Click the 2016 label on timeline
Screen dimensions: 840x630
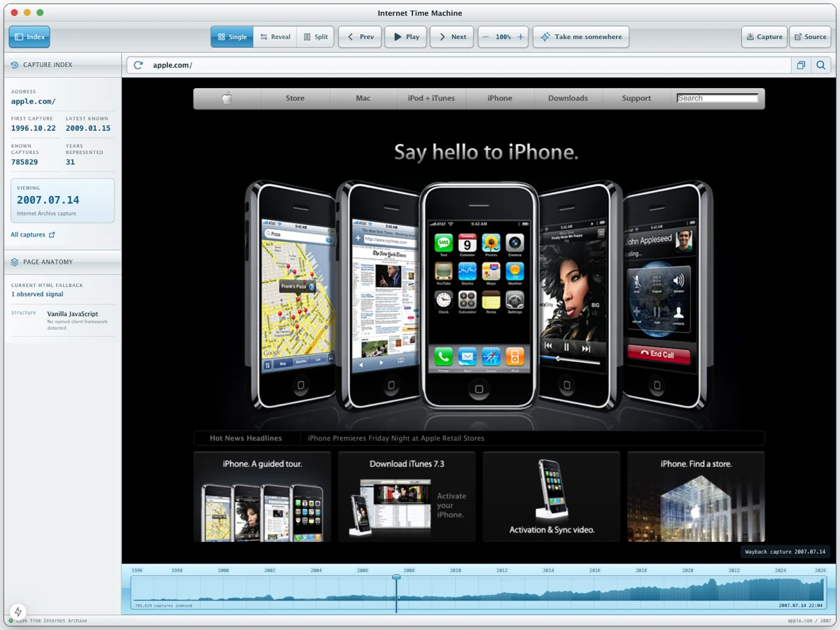coord(594,570)
